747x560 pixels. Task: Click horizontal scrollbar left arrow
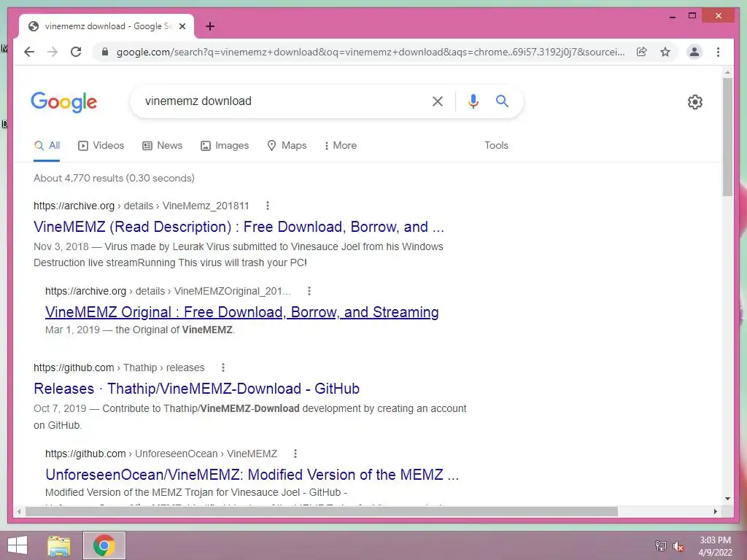(18, 511)
